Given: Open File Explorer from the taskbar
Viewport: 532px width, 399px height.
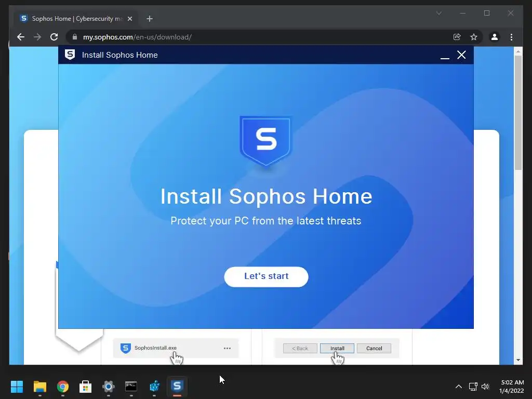Looking at the screenshot, I should pos(39,387).
